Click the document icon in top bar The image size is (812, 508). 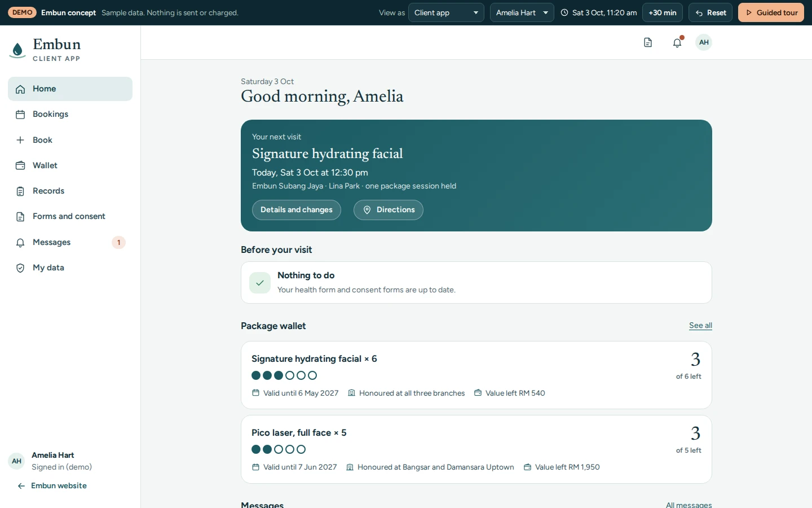[648, 42]
